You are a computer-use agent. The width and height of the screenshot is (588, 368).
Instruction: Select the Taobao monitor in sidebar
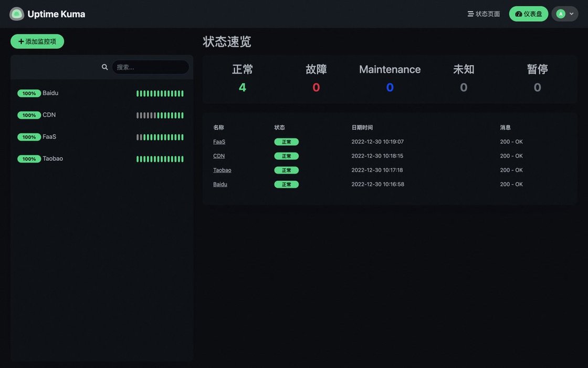point(52,159)
